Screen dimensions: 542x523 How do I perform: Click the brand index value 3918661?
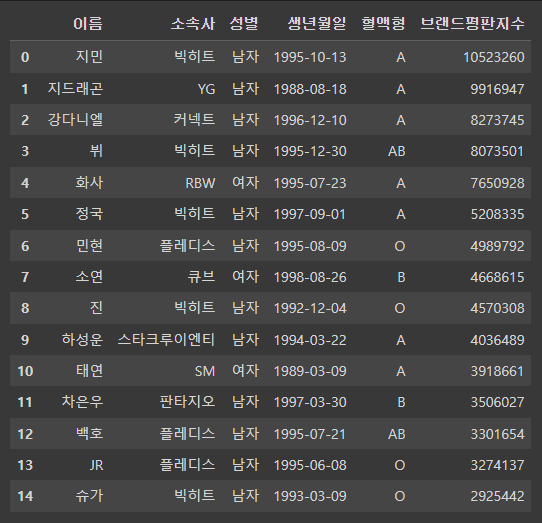(497, 372)
